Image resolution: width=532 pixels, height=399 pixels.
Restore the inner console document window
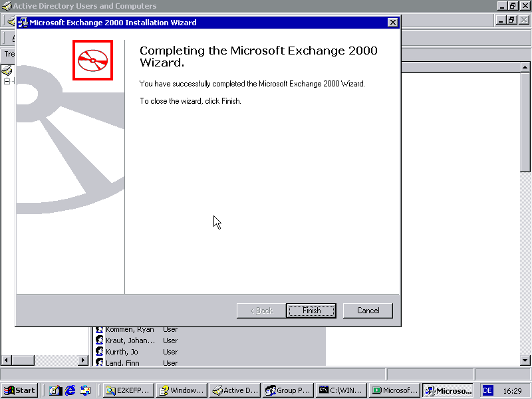[x=511, y=21]
